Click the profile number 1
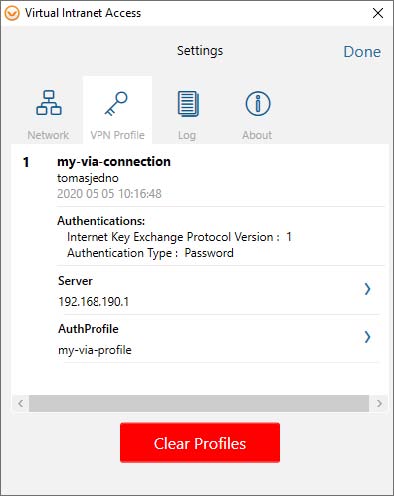The image size is (394, 496). (x=26, y=162)
